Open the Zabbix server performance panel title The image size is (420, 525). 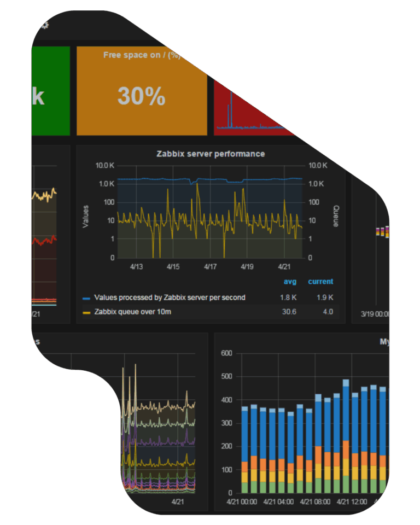click(211, 154)
